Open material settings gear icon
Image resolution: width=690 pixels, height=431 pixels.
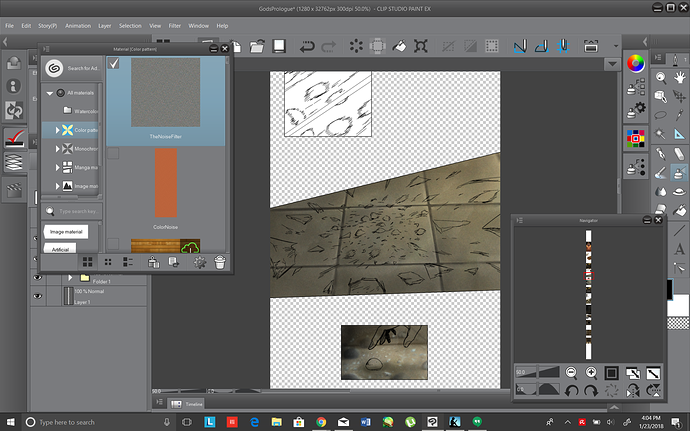(x=199, y=262)
